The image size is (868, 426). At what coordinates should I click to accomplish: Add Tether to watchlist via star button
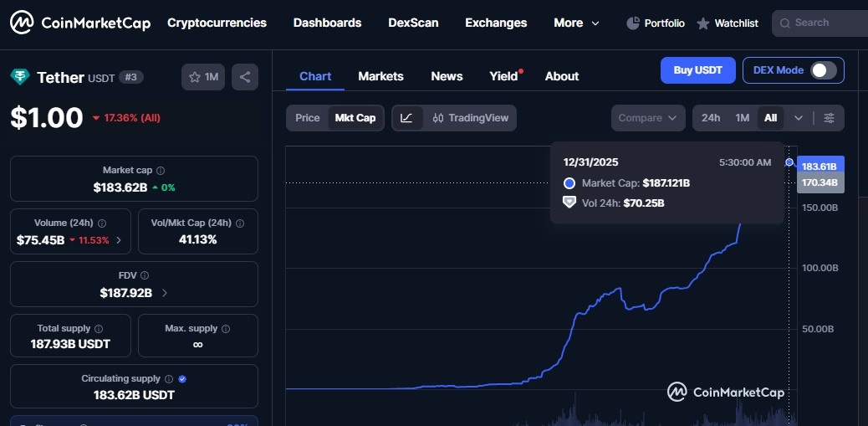(x=203, y=77)
